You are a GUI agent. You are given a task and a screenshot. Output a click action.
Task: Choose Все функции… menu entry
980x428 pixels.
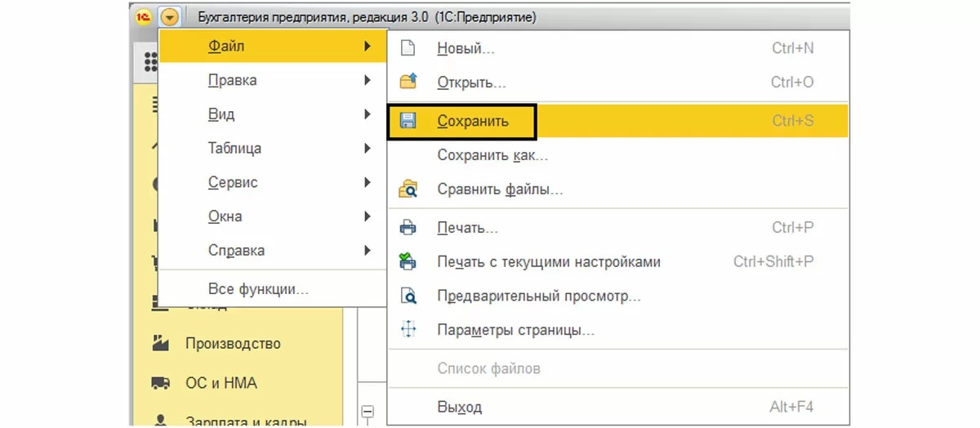258,289
